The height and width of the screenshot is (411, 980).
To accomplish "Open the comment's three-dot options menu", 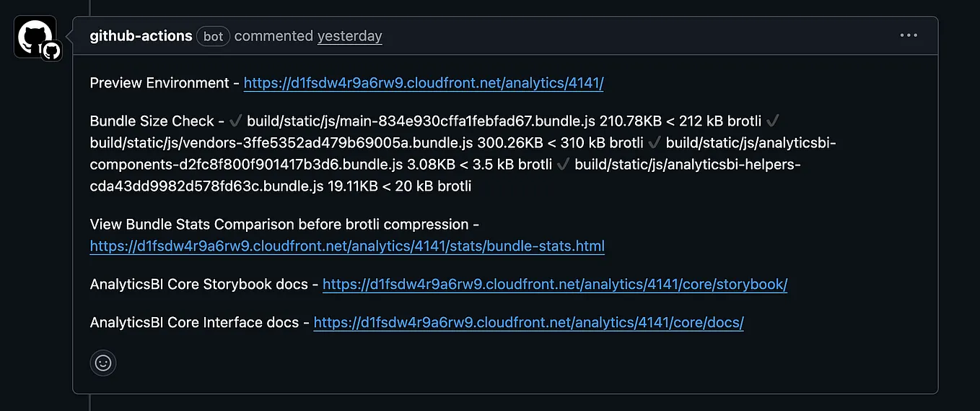I will click(908, 35).
